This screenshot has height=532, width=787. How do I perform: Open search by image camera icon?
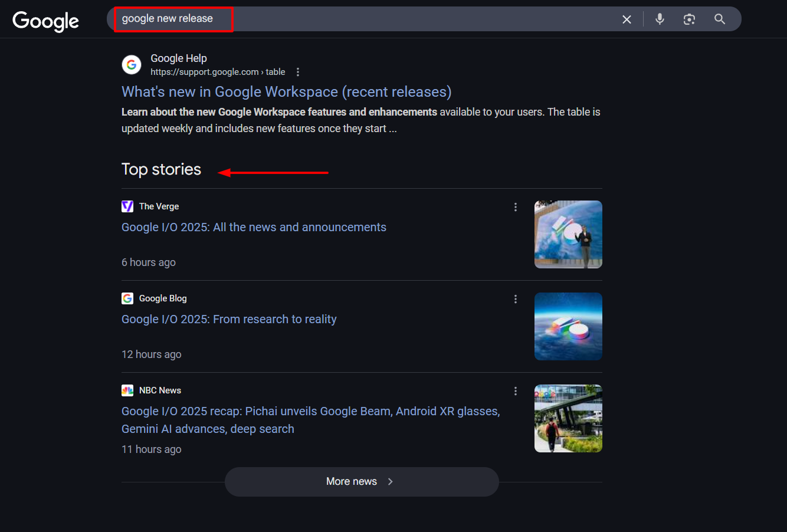pyautogui.click(x=689, y=19)
